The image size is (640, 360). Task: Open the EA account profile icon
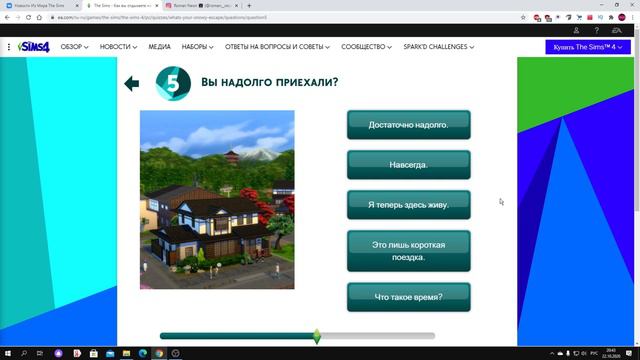(x=576, y=31)
